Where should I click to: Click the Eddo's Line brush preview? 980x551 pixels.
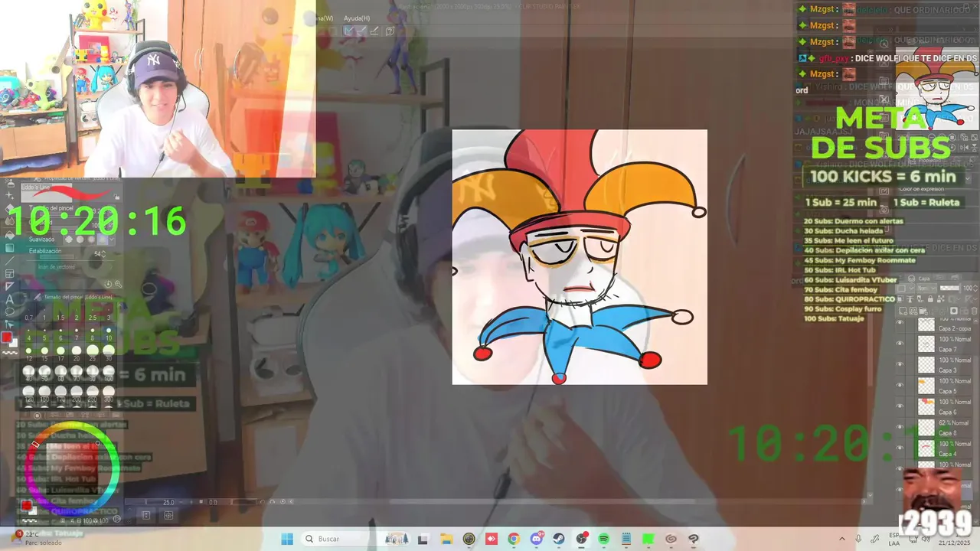(70, 192)
